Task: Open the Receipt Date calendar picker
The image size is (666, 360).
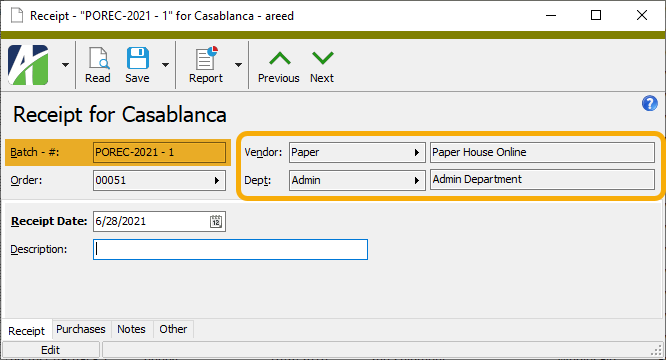Action: pos(216,221)
